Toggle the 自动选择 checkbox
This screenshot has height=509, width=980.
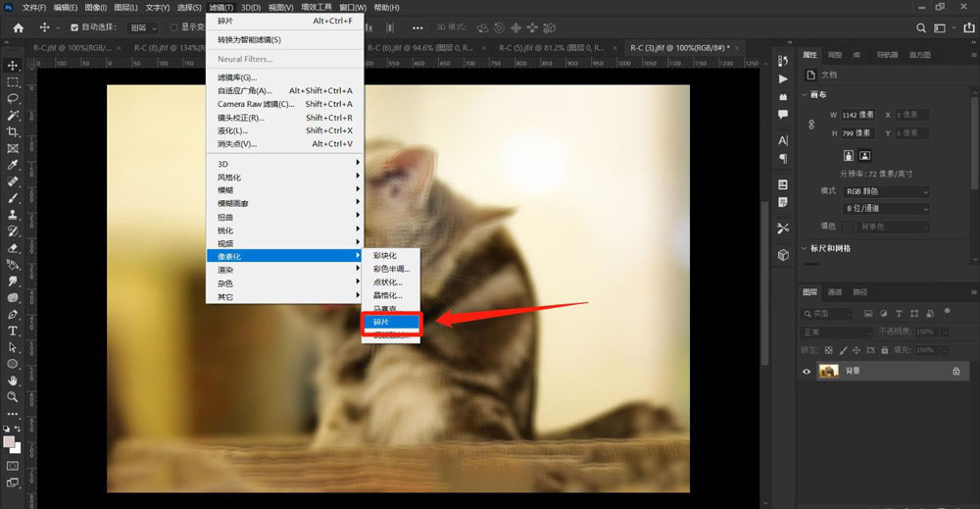click(x=74, y=27)
